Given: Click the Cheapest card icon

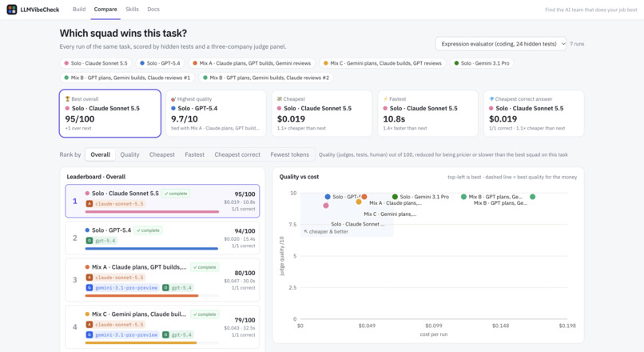Looking at the screenshot, I should (280, 98).
